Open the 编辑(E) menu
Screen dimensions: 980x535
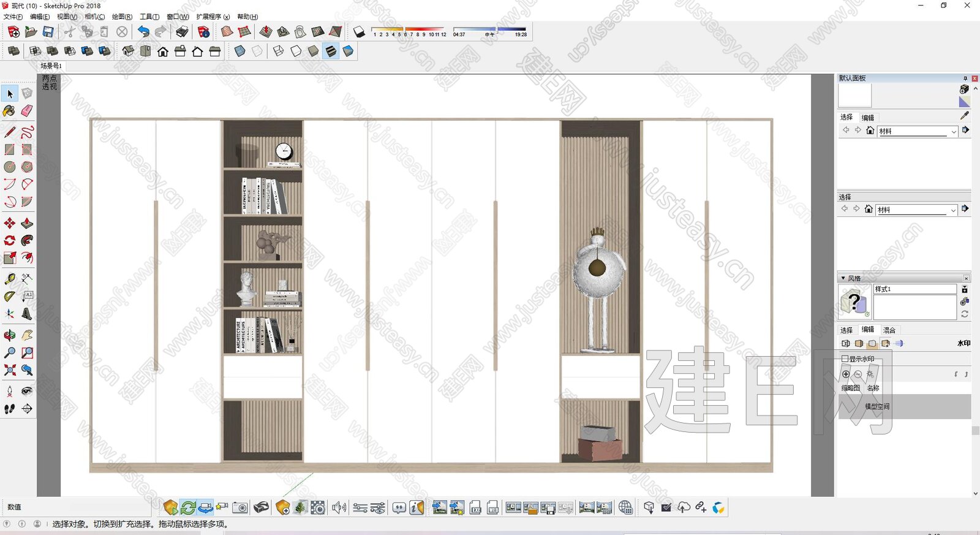pyautogui.click(x=40, y=17)
